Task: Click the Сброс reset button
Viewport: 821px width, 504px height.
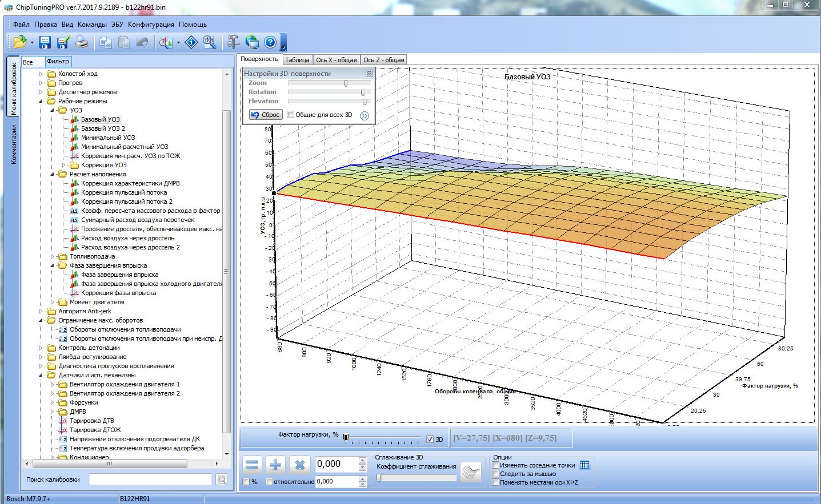Action: (266, 115)
